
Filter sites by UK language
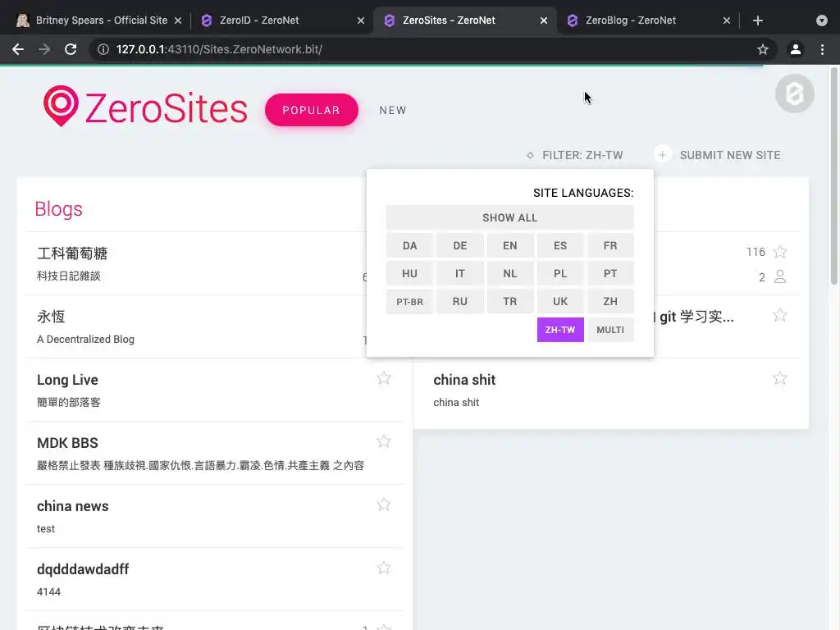pyautogui.click(x=560, y=302)
